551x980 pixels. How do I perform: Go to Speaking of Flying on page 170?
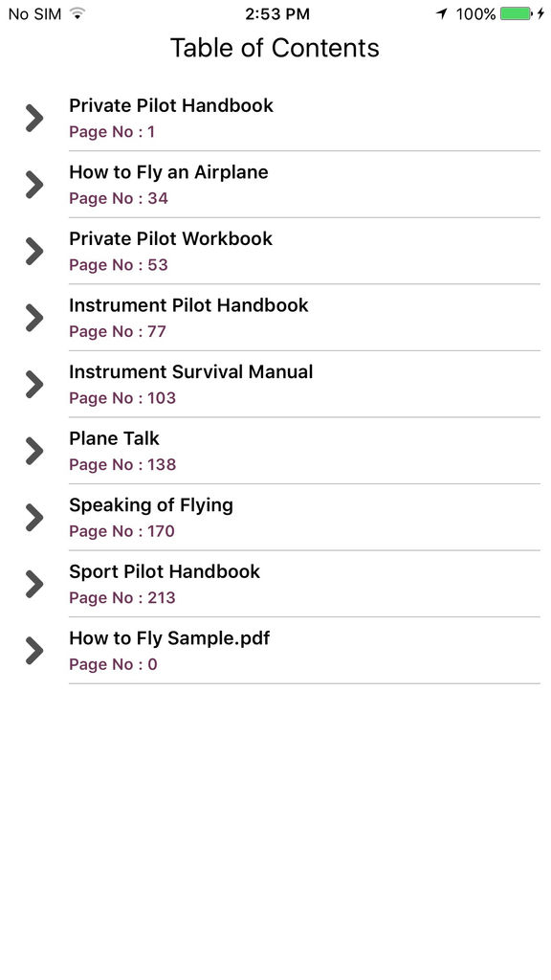[275, 518]
